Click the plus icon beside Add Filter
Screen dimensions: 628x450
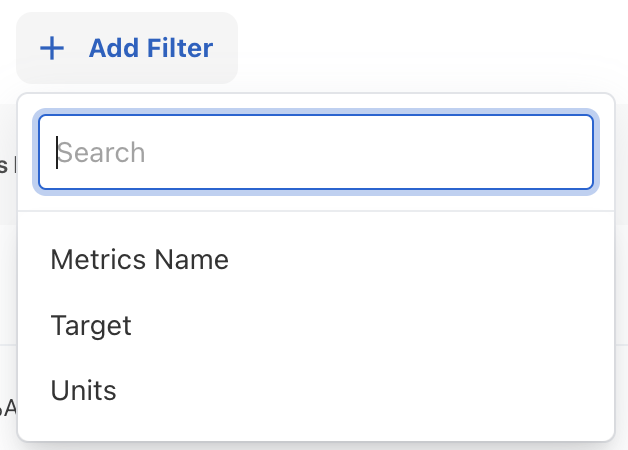[x=52, y=48]
